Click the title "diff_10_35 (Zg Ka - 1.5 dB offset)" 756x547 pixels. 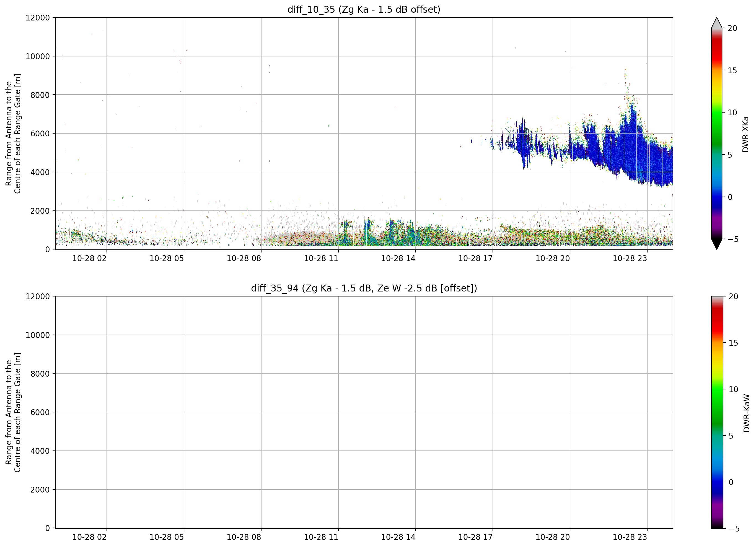coord(364,9)
